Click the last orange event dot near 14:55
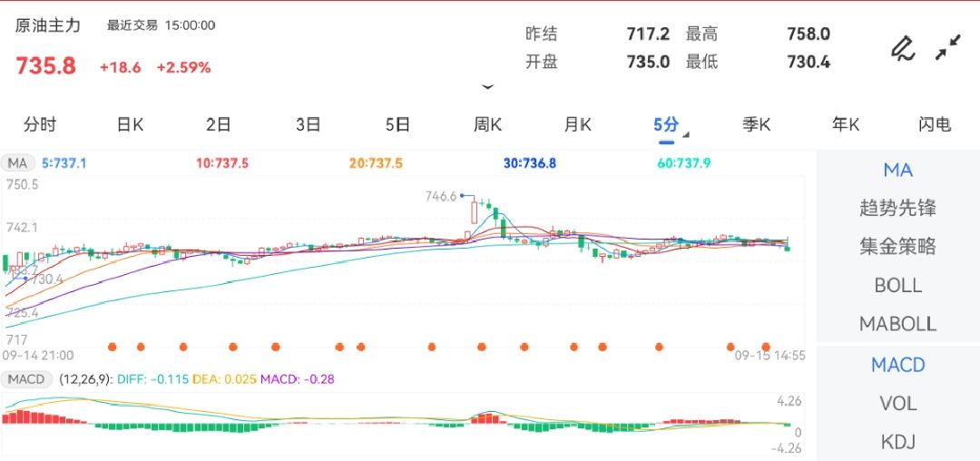980x461 pixels. pos(766,347)
